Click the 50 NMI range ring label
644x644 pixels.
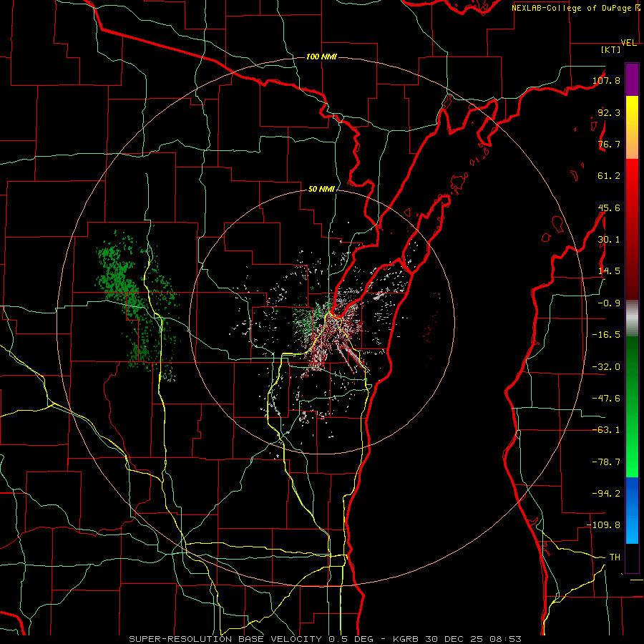pos(321,189)
